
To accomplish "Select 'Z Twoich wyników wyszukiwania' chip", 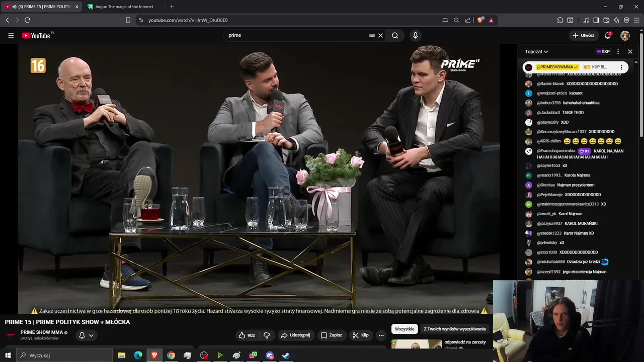I will pyautogui.click(x=455, y=329).
